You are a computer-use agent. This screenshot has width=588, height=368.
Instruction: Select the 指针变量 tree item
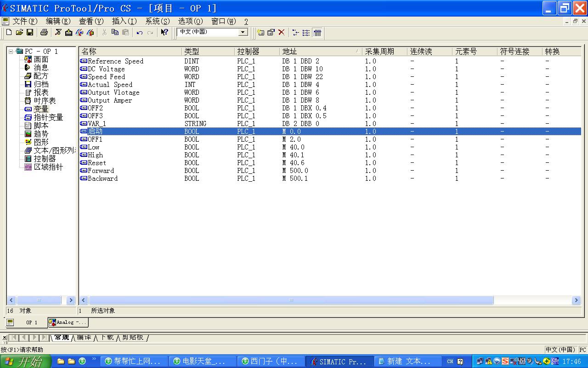pyautogui.click(x=48, y=117)
